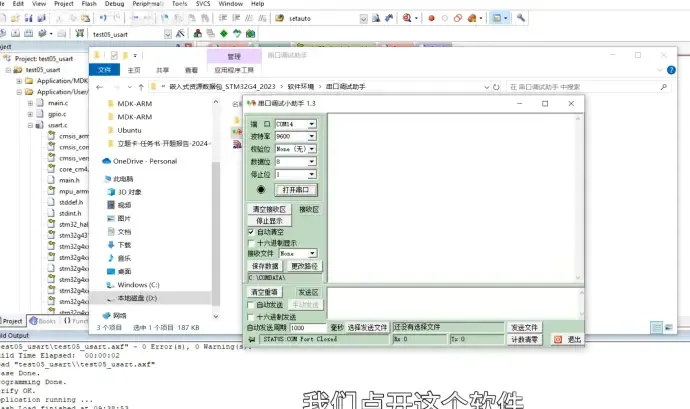Click the round port status indicator light

(x=262, y=188)
